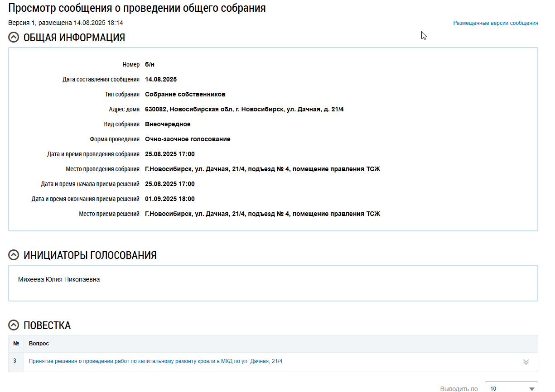The height and width of the screenshot is (392, 555).
Task: Click the 'Адрес дома' field label
Action: tap(124, 110)
